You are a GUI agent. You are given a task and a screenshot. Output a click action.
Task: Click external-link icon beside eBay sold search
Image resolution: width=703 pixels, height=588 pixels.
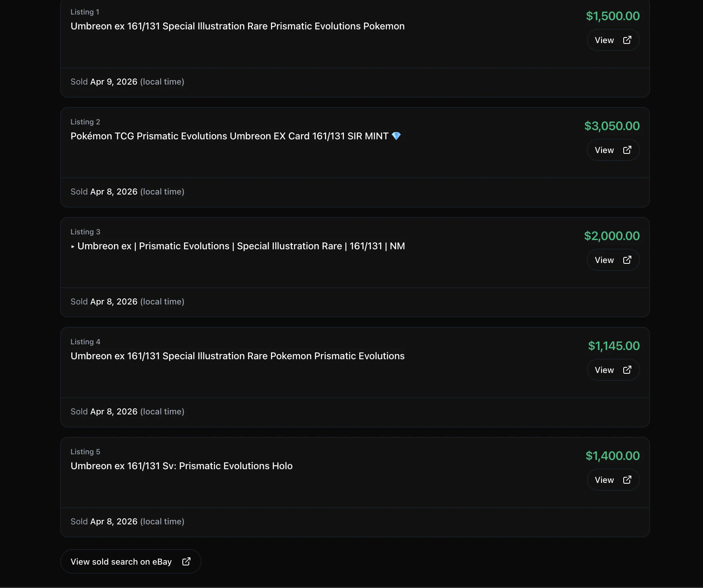click(186, 561)
